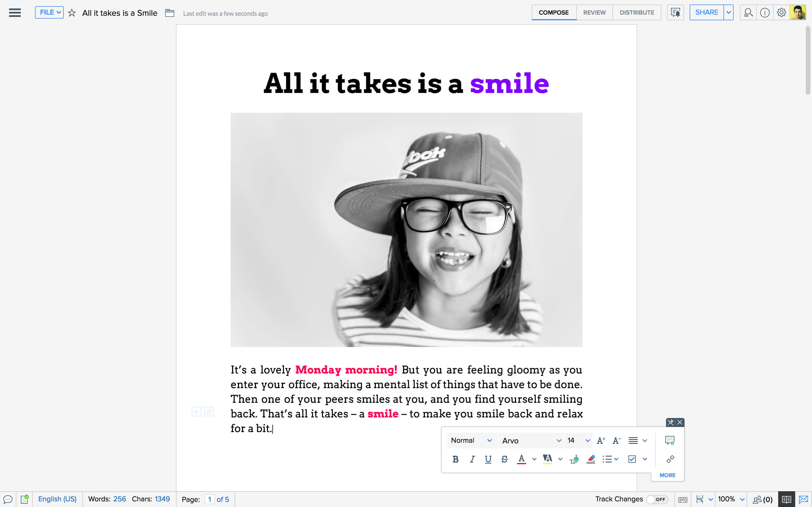Open the Normal paragraph style dropdown
The height and width of the screenshot is (507, 812).
point(471,441)
